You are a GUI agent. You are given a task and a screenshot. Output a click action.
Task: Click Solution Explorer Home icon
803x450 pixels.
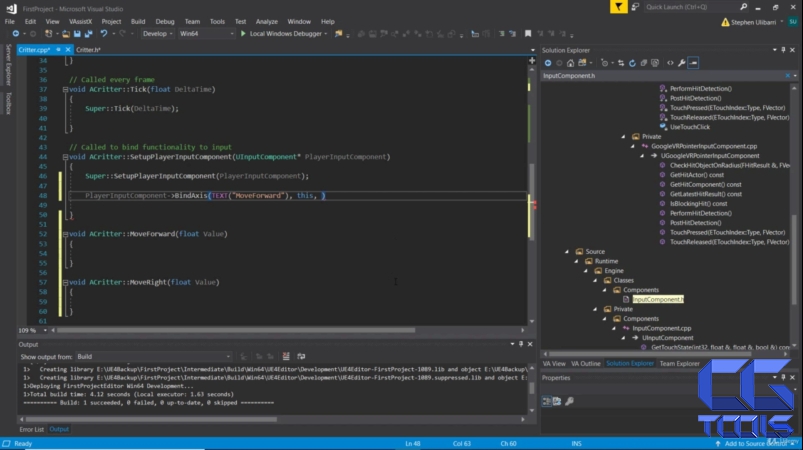tap(570, 63)
